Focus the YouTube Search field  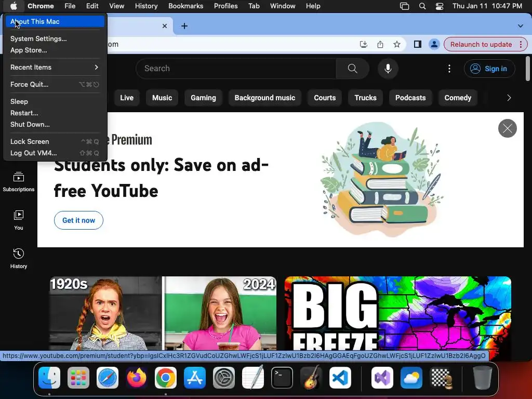pyautogui.click(x=236, y=69)
